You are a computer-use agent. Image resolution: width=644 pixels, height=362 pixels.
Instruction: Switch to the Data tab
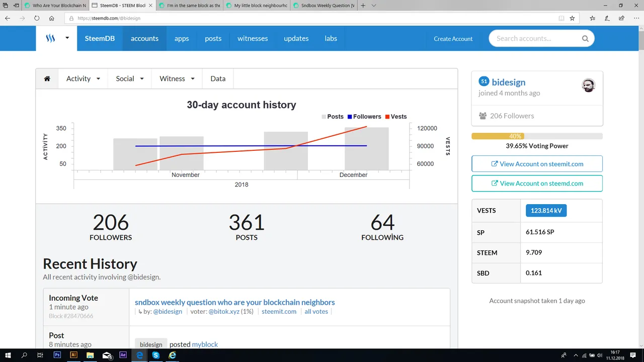[x=218, y=78]
